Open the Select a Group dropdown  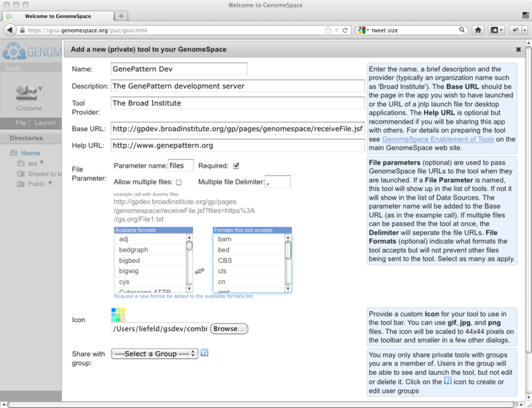155,353
